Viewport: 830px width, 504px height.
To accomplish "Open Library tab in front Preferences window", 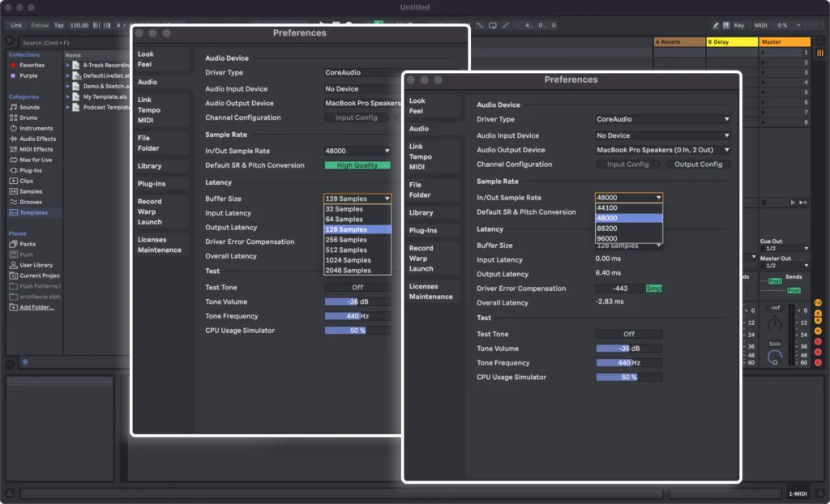I will tap(421, 213).
